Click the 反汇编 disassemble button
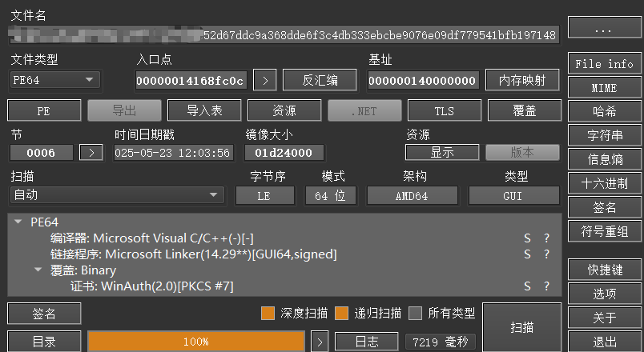 pos(320,80)
